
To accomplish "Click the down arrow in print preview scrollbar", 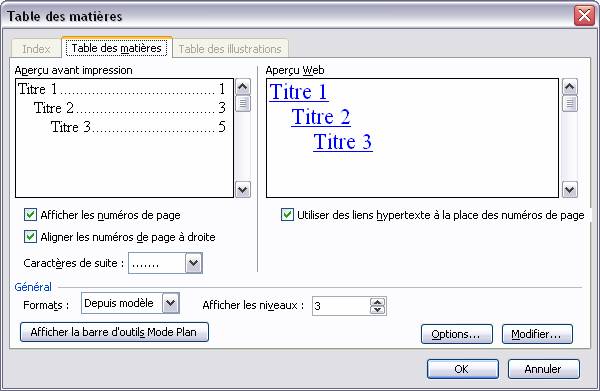I will click(x=243, y=189).
